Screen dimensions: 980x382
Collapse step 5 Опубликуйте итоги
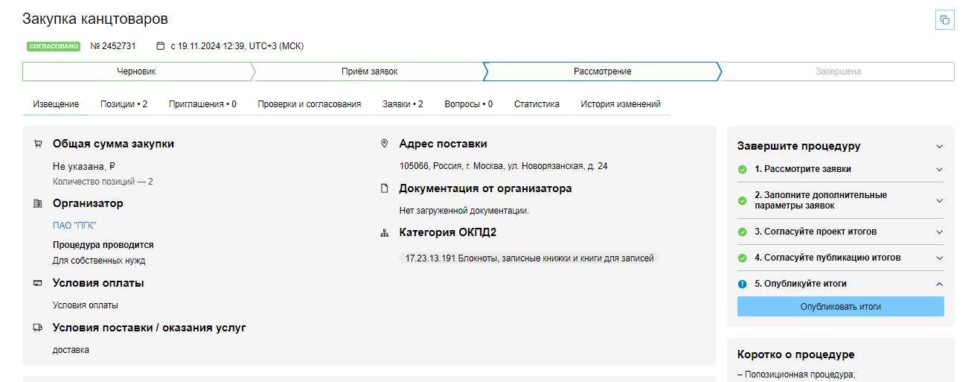tap(939, 284)
